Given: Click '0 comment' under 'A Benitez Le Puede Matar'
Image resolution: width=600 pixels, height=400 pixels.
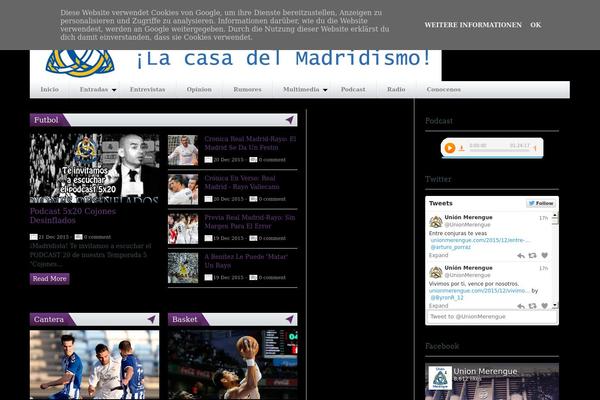Looking at the screenshot, I should point(272,278).
